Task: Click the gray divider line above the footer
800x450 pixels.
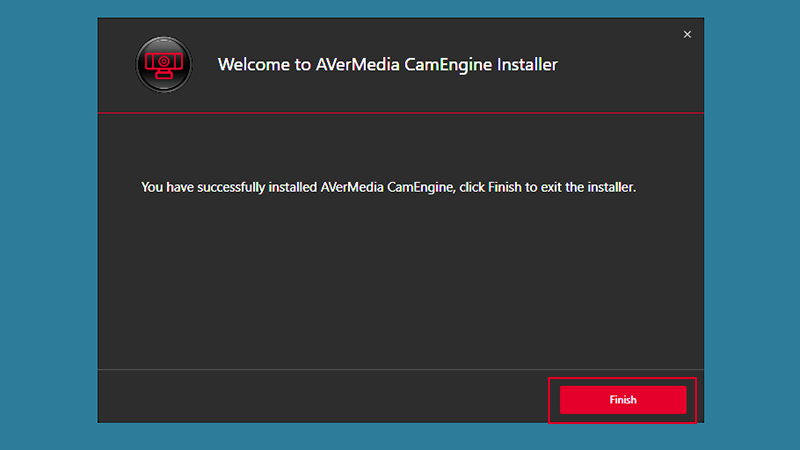Action: tap(401, 369)
